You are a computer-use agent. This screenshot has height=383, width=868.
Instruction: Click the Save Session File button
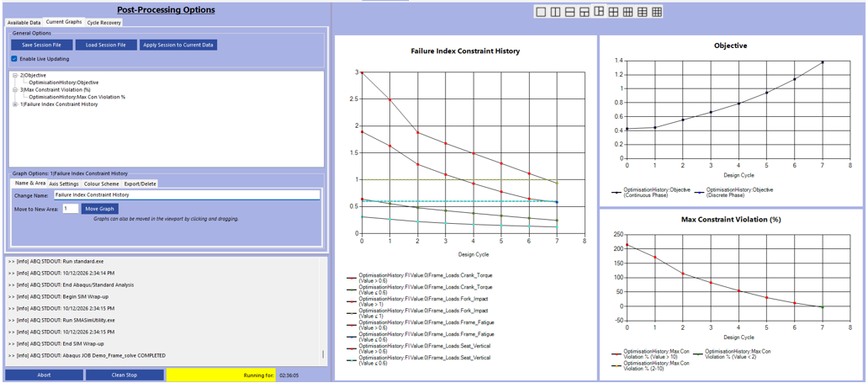click(41, 45)
